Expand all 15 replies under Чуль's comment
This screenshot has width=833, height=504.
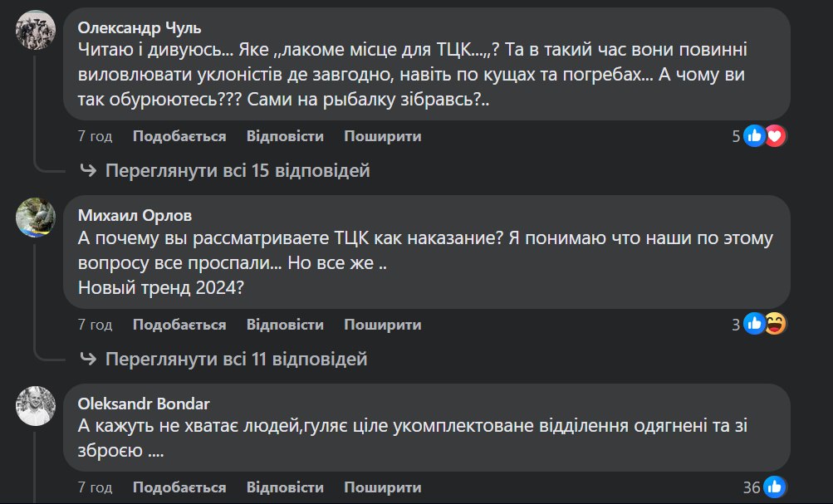click(x=237, y=171)
